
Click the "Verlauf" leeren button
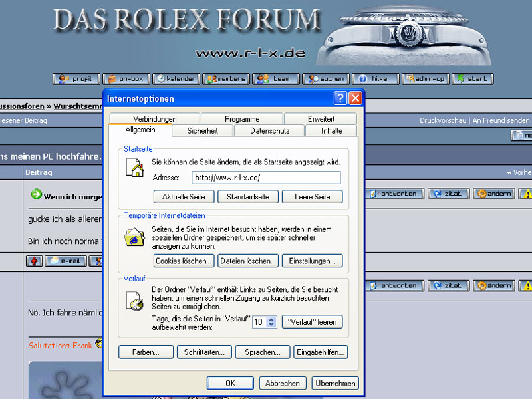(x=312, y=322)
